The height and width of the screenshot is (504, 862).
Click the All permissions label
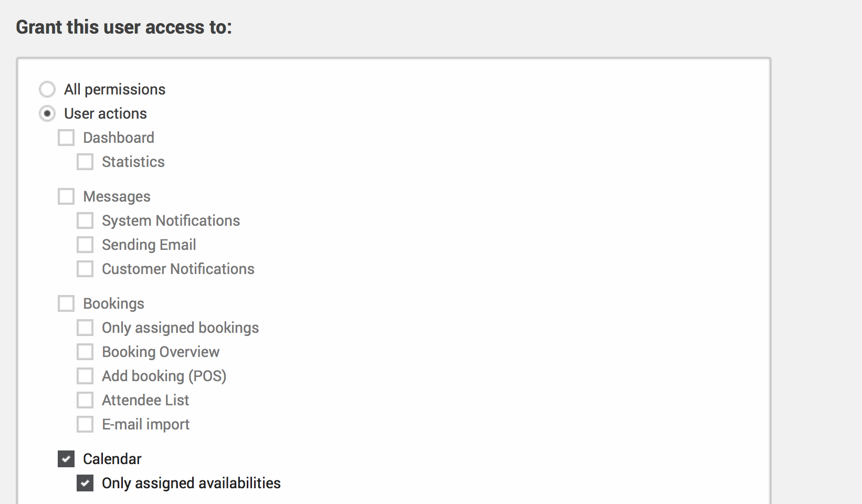[114, 89]
